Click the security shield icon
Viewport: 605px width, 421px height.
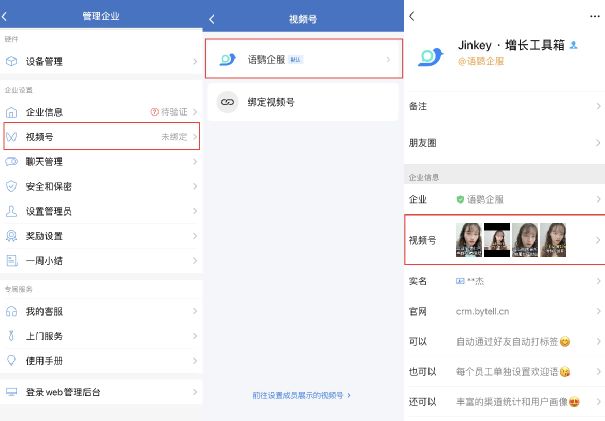point(11,186)
